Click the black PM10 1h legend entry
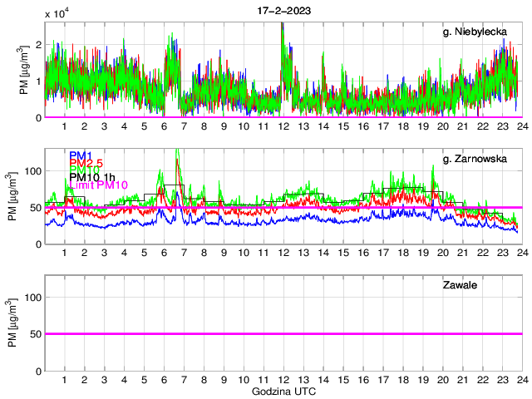Viewport: 532px width, 399px height. pos(91,177)
